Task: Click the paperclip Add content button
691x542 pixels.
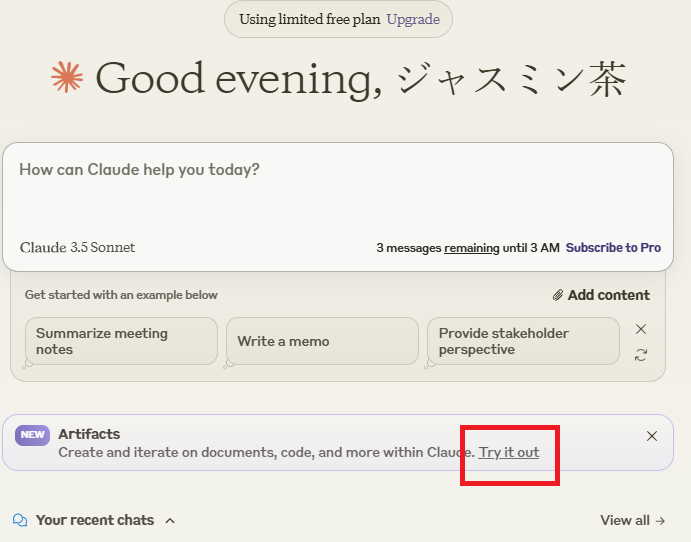Action: [601, 295]
